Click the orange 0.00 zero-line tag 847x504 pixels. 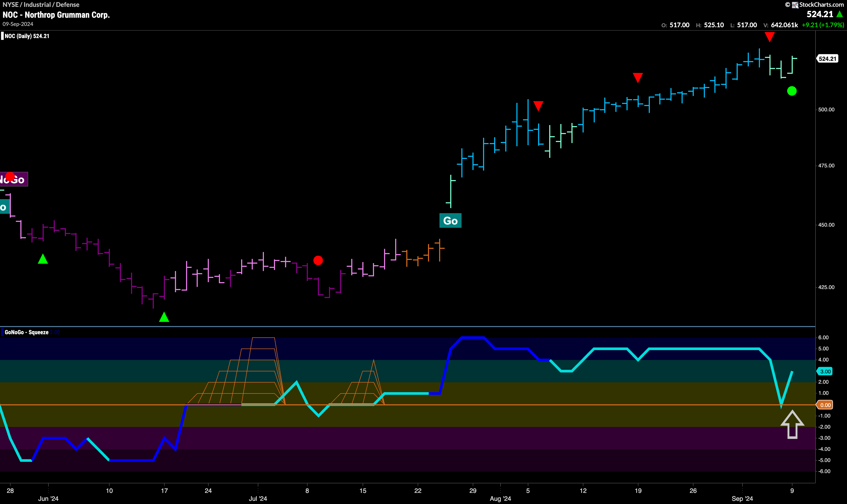(825, 405)
